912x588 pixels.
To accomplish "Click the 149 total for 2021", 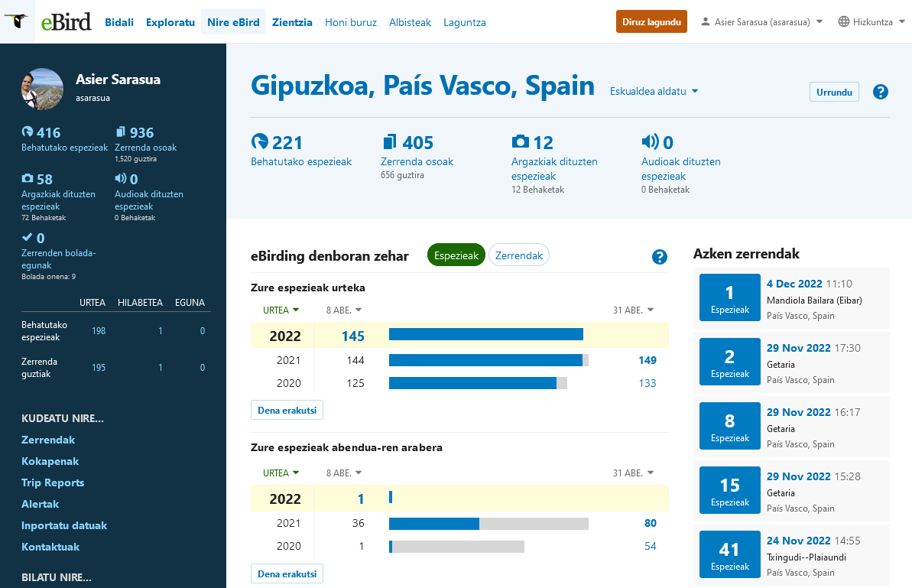I will pos(647,360).
